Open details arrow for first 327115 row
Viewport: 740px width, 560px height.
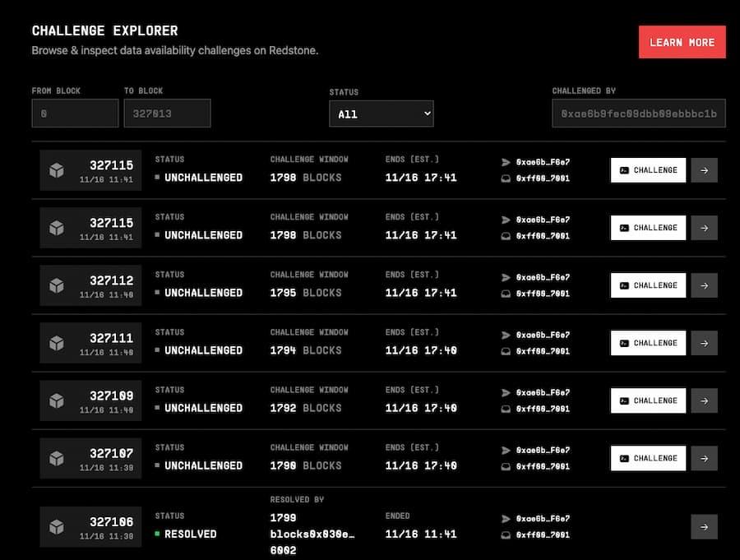pyautogui.click(x=704, y=170)
